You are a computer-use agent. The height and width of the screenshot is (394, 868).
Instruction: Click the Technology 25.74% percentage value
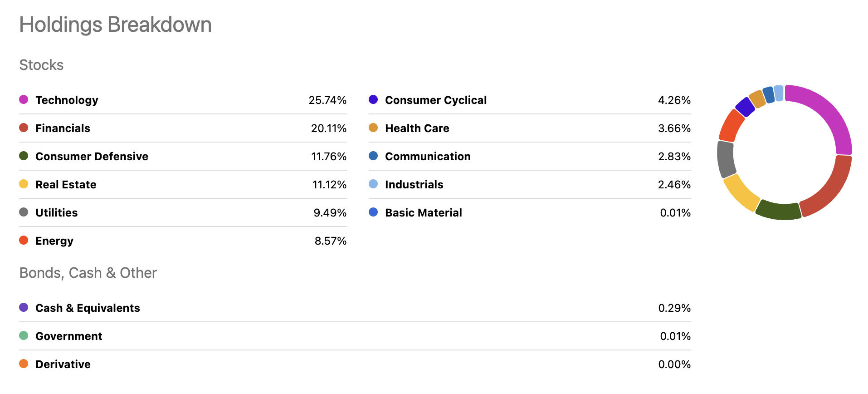tap(327, 100)
